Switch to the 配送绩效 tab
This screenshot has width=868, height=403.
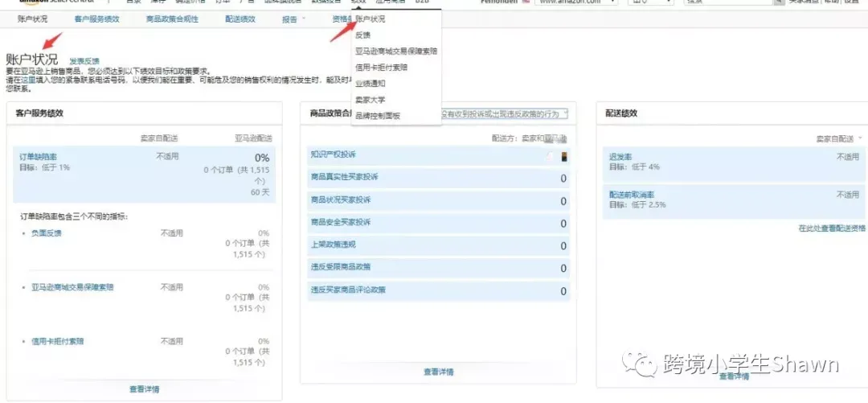coord(240,19)
